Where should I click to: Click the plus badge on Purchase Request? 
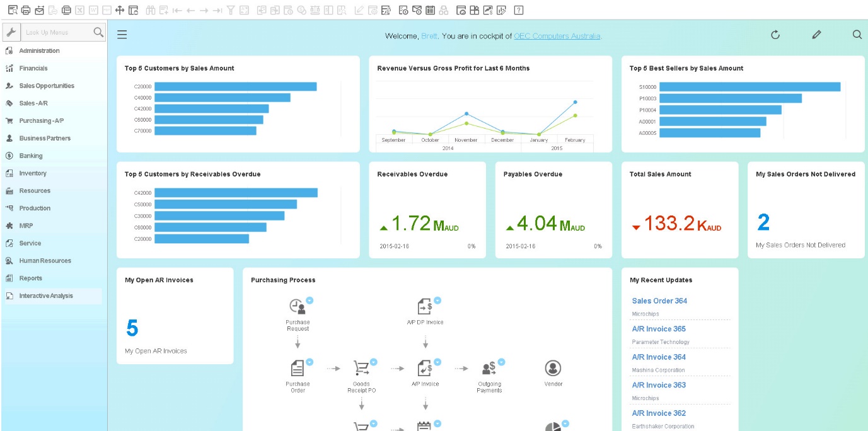310,301
